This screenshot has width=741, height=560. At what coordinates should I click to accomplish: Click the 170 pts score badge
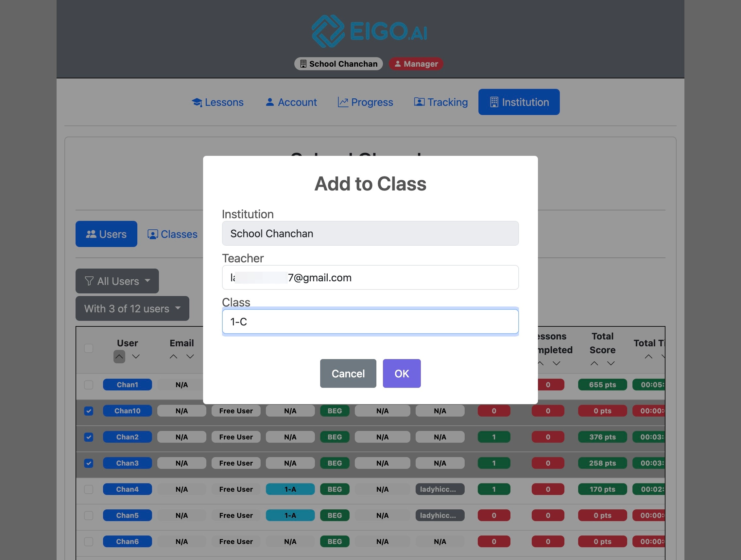[602, 489]
